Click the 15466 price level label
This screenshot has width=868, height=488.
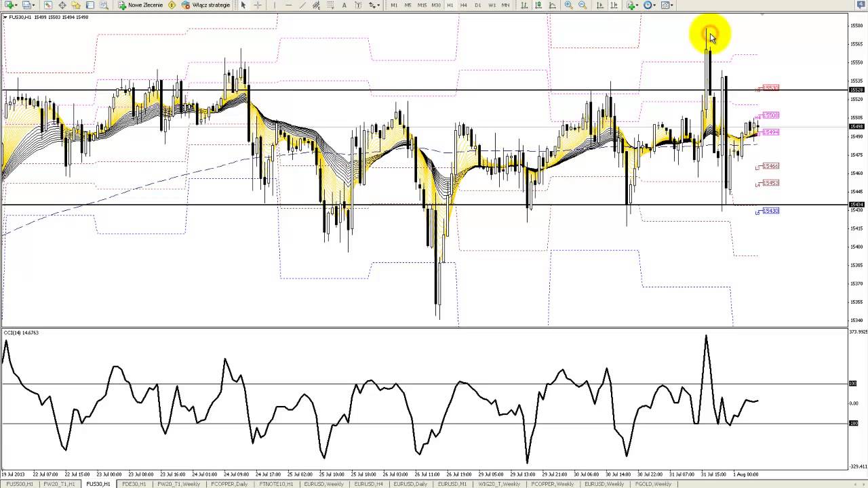pos(770,166)
